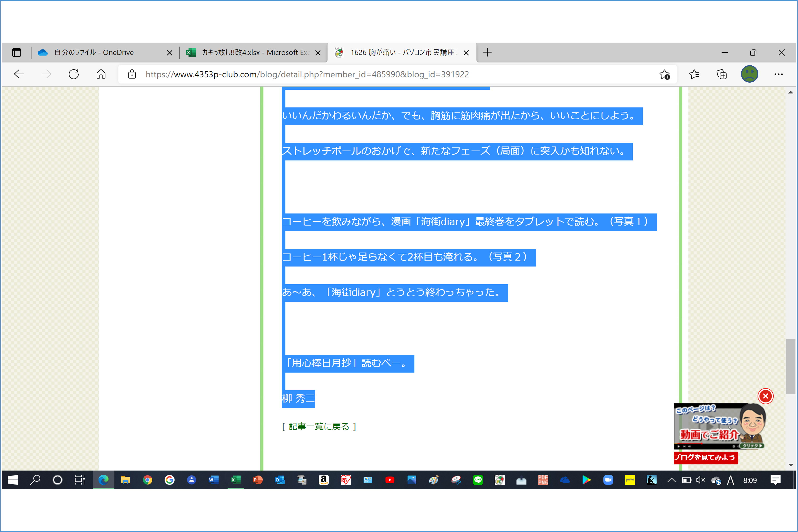Open the 記事一覧に戻る link
The width and height of the screenshot is (798, 532).
pyautogui.click(x=319, y=427)
